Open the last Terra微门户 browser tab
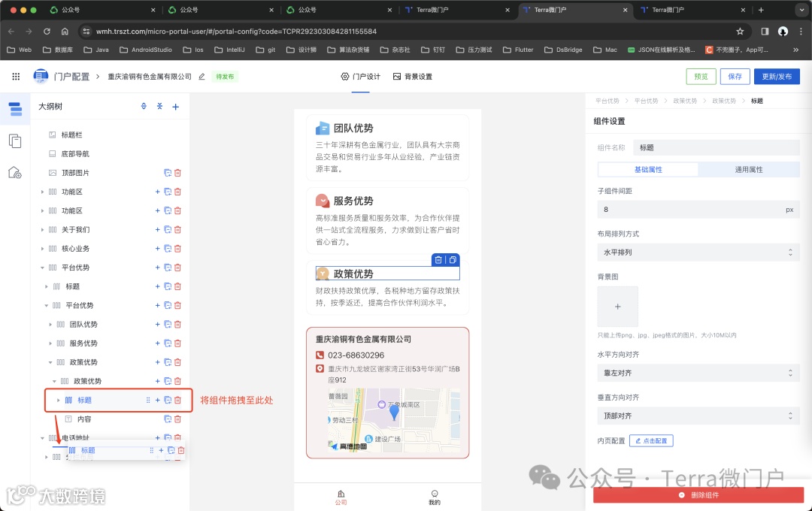 pos(693,10)
